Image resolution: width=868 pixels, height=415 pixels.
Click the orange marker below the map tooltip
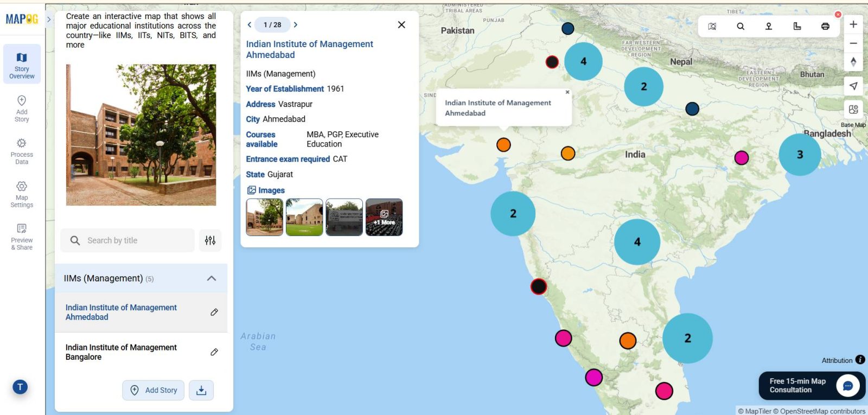point(503,145)
